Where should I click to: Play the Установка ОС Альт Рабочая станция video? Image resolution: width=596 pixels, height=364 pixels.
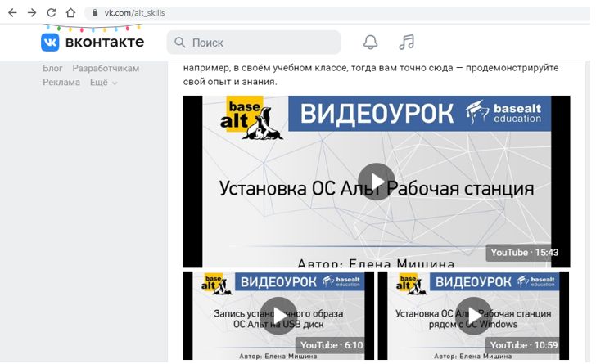377,182
